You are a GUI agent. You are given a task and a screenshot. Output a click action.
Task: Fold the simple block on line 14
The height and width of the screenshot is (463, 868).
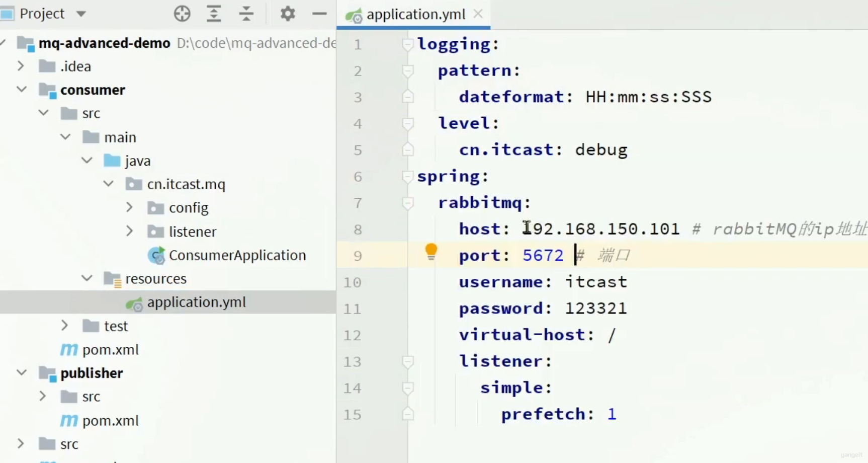pos(408,388)
